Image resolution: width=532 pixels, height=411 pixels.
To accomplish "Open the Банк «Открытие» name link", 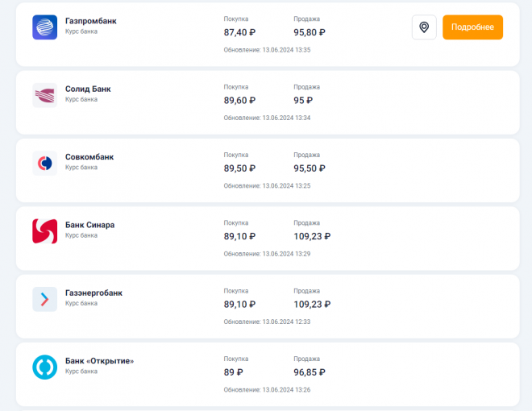I will pos(99,361).
